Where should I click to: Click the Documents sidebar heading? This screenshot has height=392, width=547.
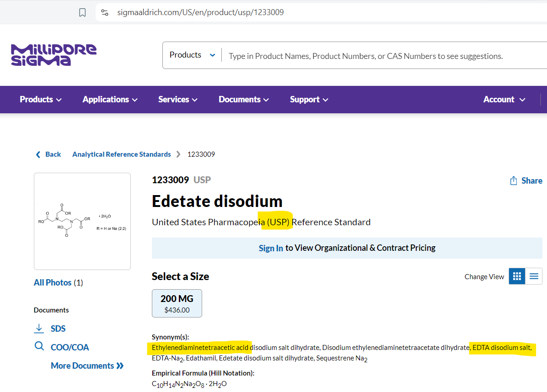(x=51, y=310)
